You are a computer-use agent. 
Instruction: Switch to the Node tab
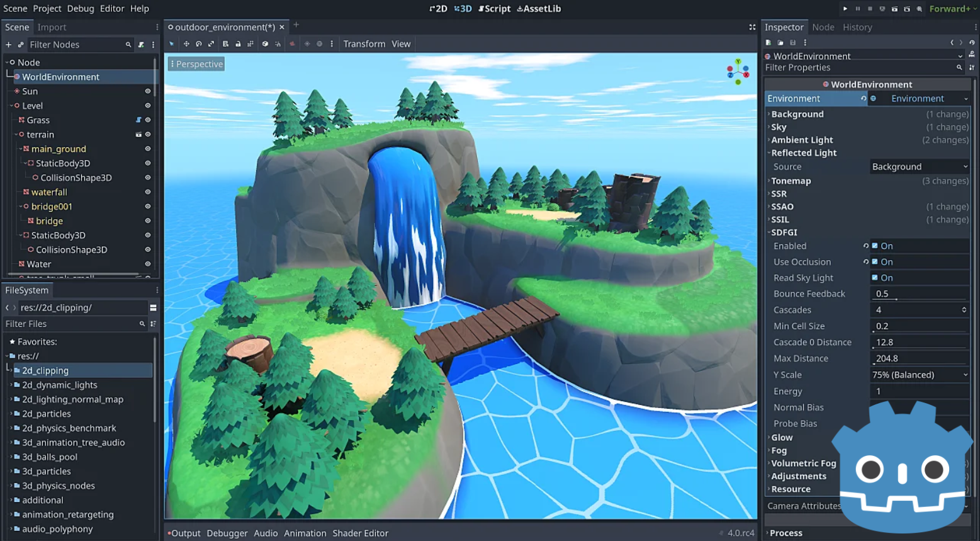pos(823,27)
